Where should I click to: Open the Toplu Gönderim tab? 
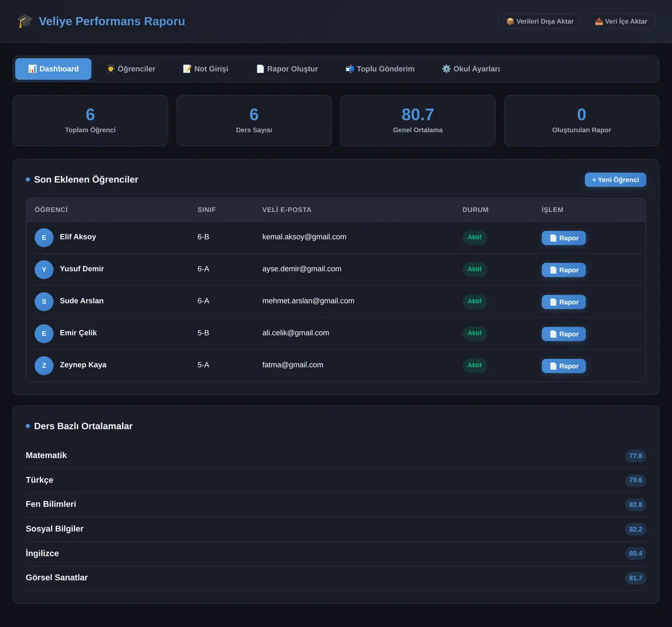coord(380,69)
